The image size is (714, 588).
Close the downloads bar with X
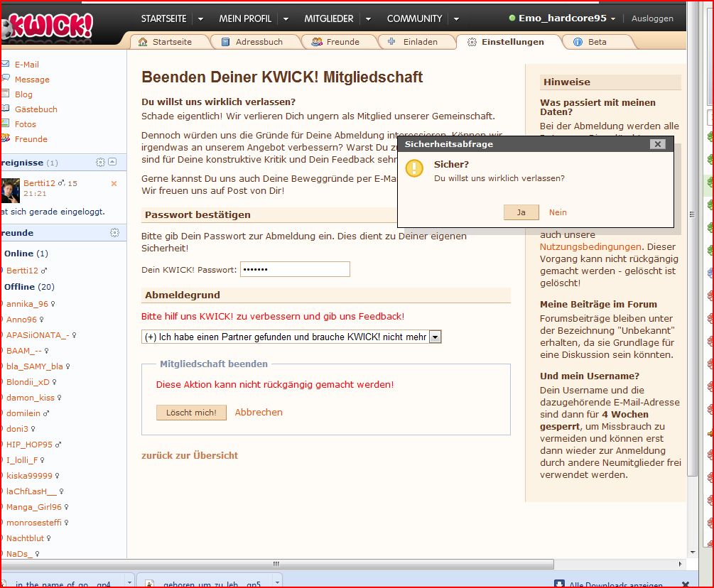(686, 584)
